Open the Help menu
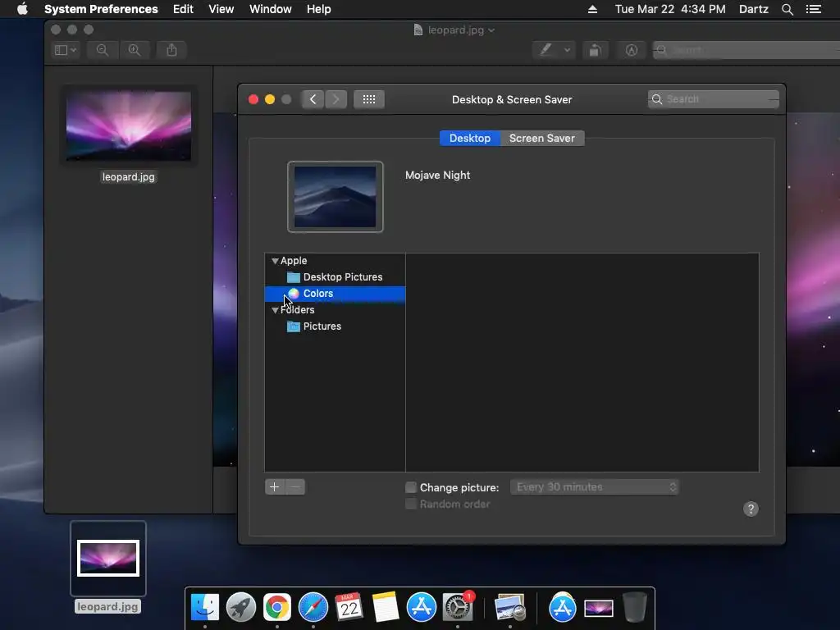Image resolution: width=840 pixels, height=630 pixels. click(x=318, y=9)
